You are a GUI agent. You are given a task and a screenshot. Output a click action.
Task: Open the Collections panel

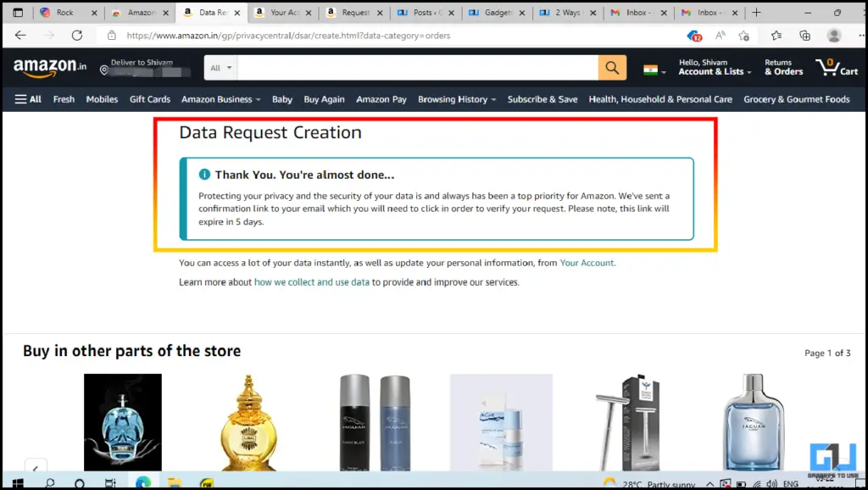point(805,36)
